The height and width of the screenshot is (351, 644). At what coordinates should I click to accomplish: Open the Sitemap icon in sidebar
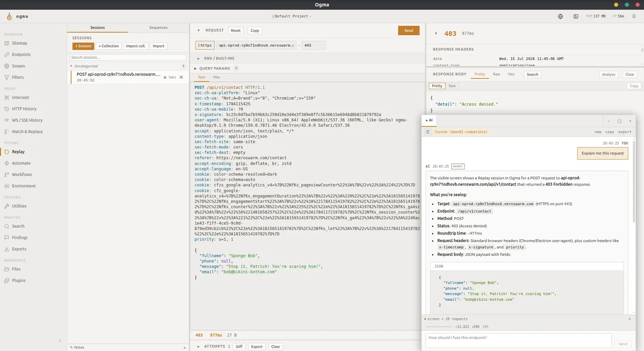click(7, 43)
